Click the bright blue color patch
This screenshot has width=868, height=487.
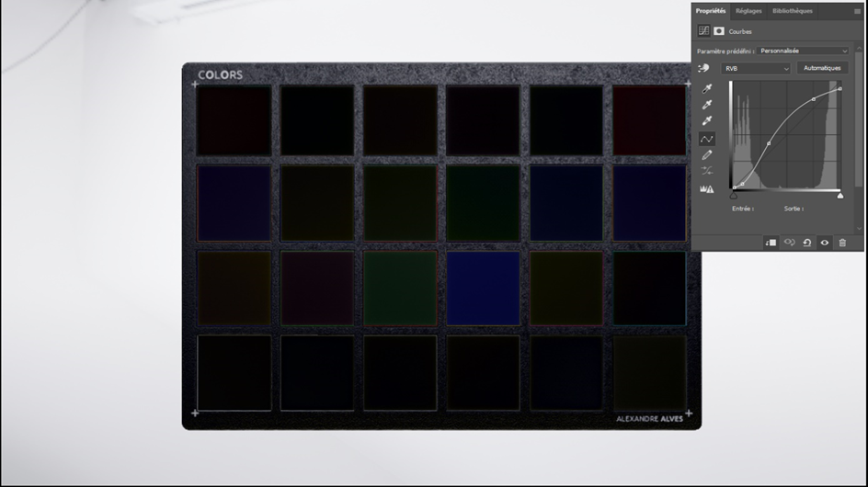point(484,289)
